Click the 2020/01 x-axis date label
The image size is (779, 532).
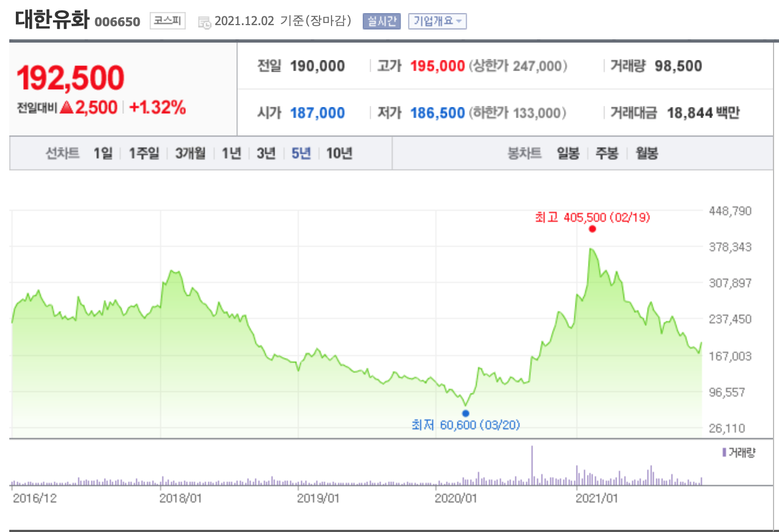tap(456, 498)
